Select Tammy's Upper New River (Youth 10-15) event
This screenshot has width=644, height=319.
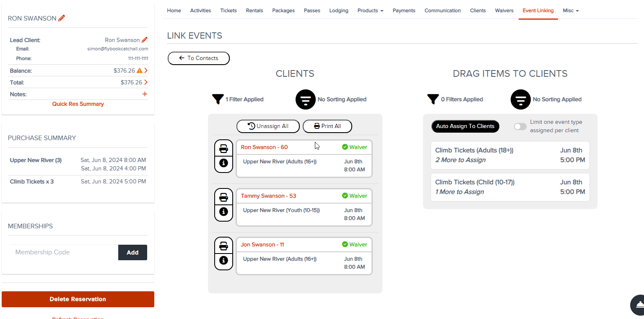pos(304,214)
